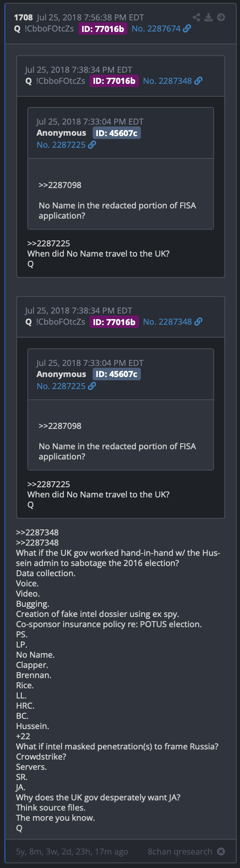Click second ID: 45607c badge
The width and height of the screenshot is (240, 868).
click(x=116, y=374)
